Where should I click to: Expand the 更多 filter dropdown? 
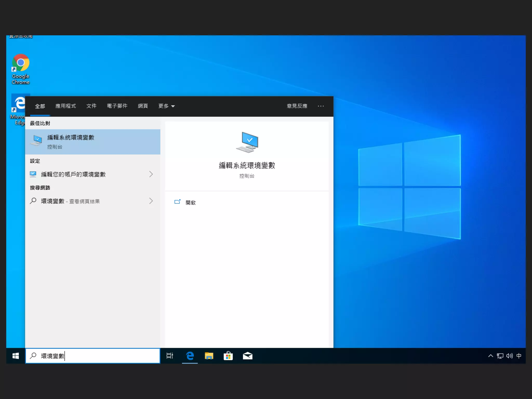click(166, 106)
